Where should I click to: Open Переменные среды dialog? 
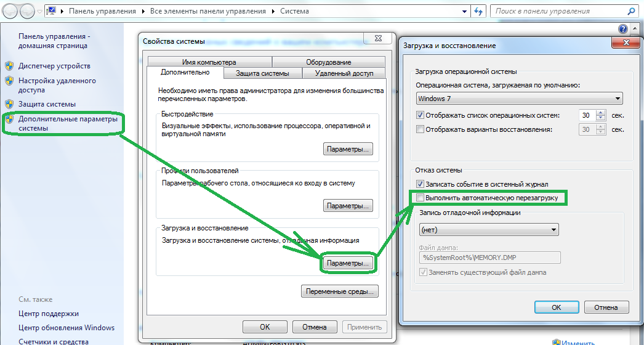click(340, 291)
